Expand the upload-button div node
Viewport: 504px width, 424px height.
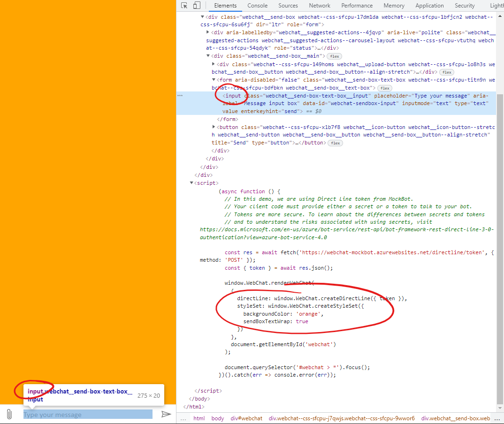coord(214,64)
